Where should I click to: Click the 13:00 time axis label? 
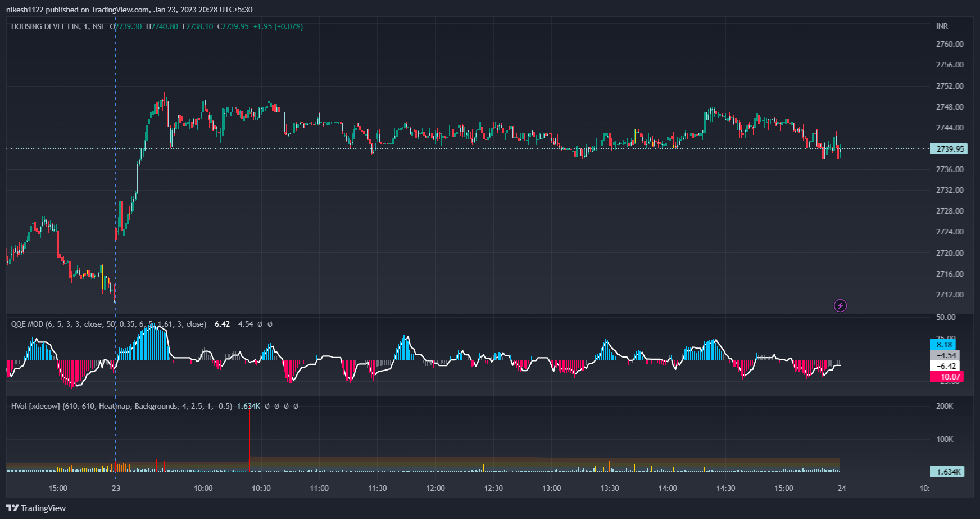[551, 488]
